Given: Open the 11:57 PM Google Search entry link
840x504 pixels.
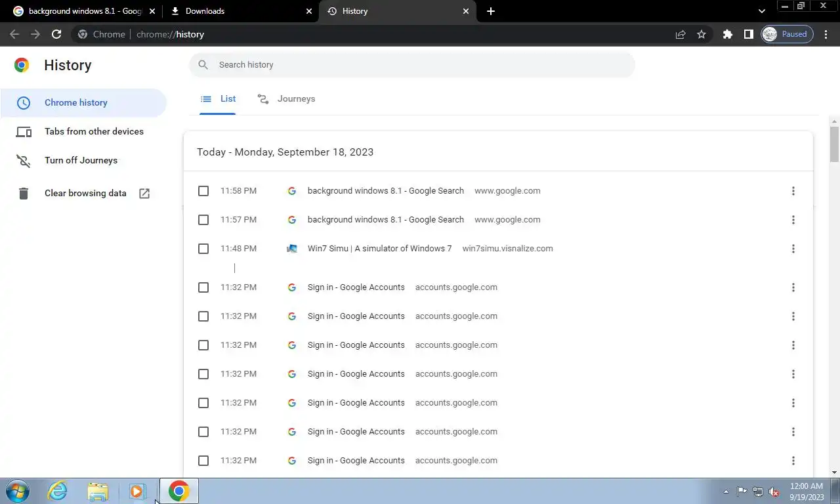Looking at the screenshot, I should click(x=386, y=220).
